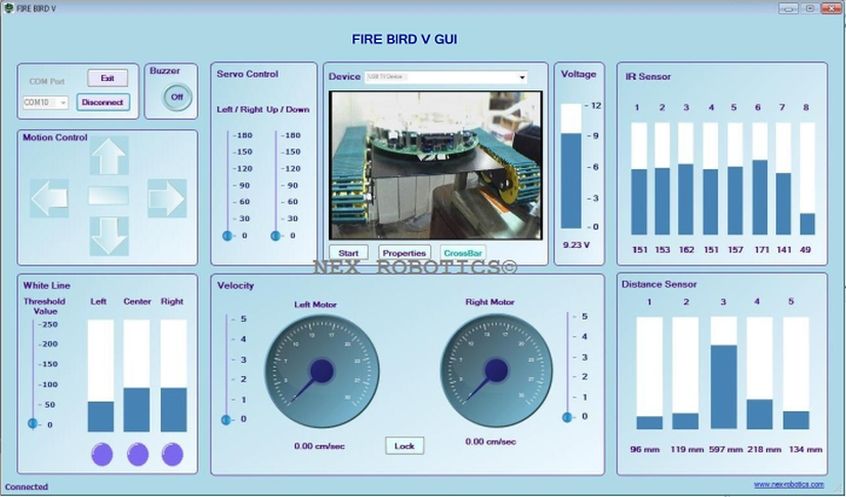Click the Up / Down servo slider handle

coord(275,236)
